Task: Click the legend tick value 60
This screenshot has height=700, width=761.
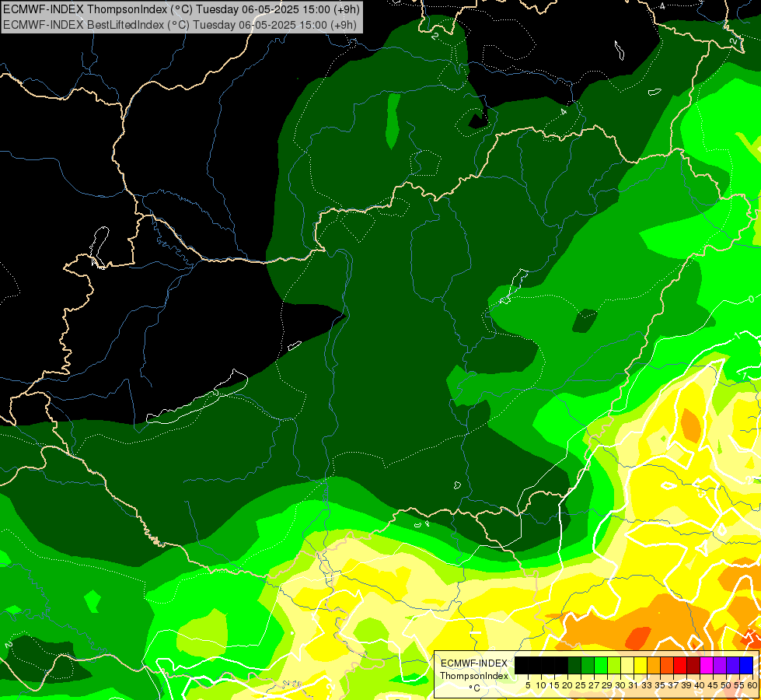Action: click(752, 685)
